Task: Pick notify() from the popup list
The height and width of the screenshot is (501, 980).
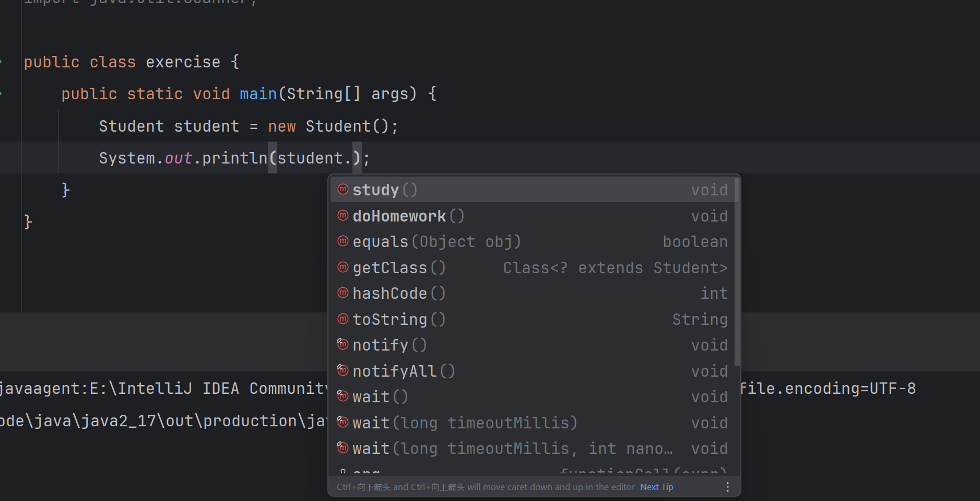Action: click(x=533, y=345)
